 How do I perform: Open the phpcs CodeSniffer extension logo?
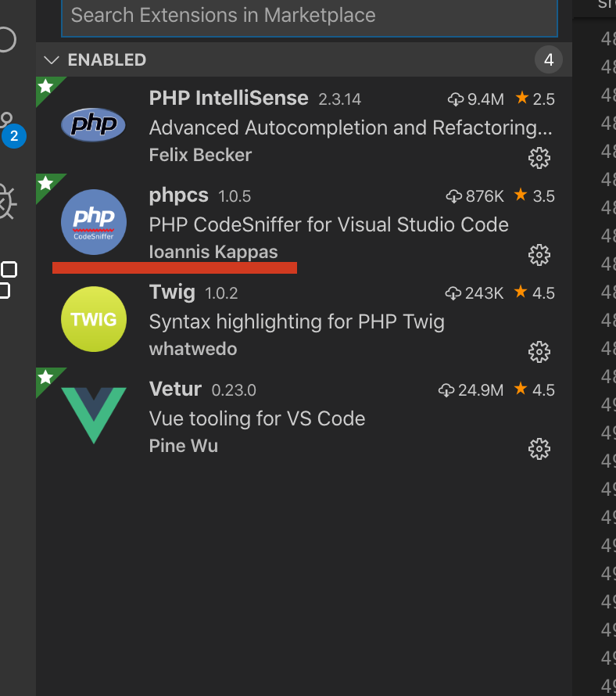(94, 222)
